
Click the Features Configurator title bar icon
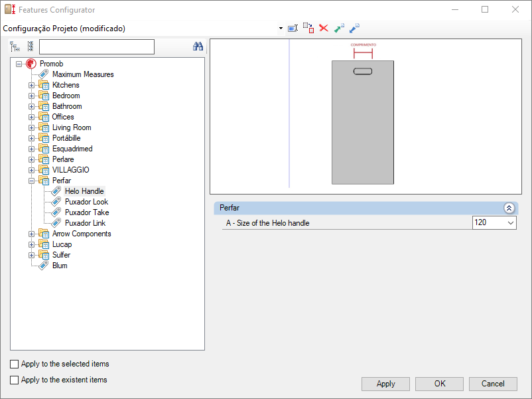point(10,9)
